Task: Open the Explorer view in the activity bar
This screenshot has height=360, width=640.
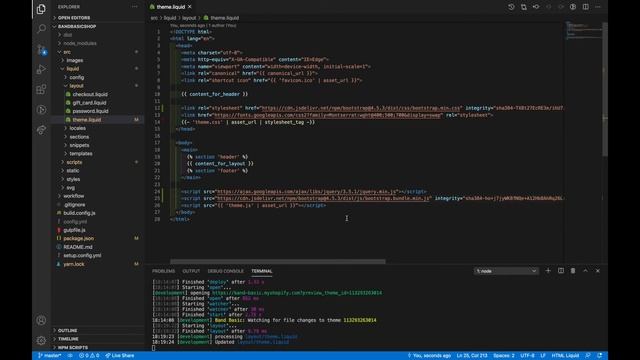Action: [41, 9]
